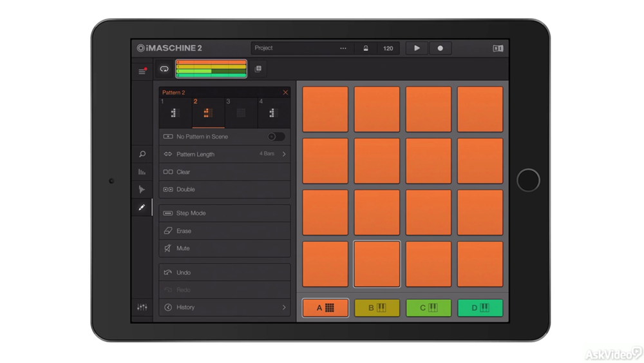Click the tempo value 120

coord(388,48)
